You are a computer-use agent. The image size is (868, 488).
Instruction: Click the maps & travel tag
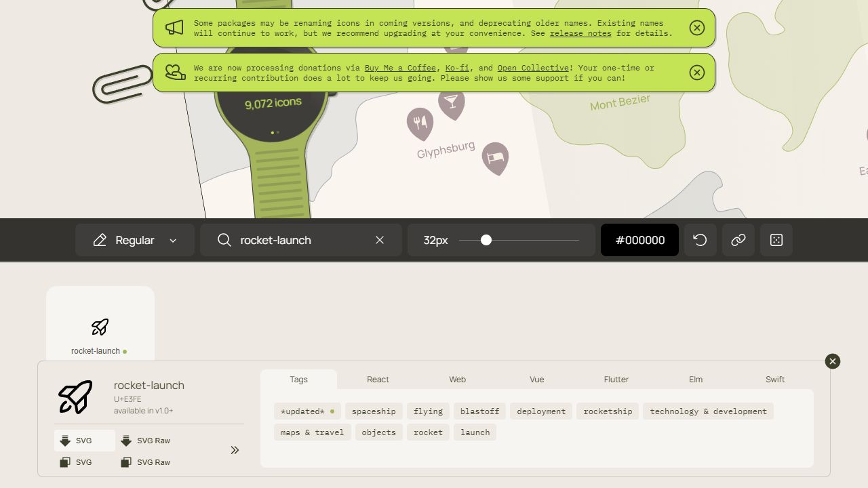point(312,432)
